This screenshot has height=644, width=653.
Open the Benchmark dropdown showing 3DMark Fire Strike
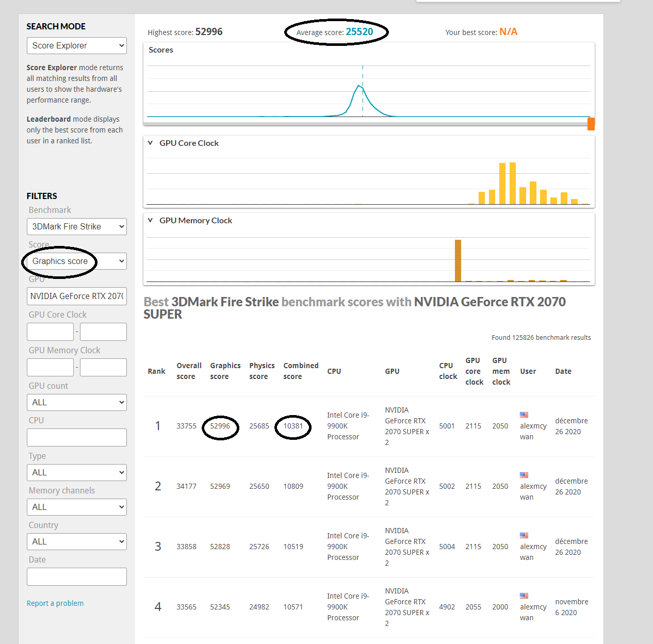click(76, 226)
